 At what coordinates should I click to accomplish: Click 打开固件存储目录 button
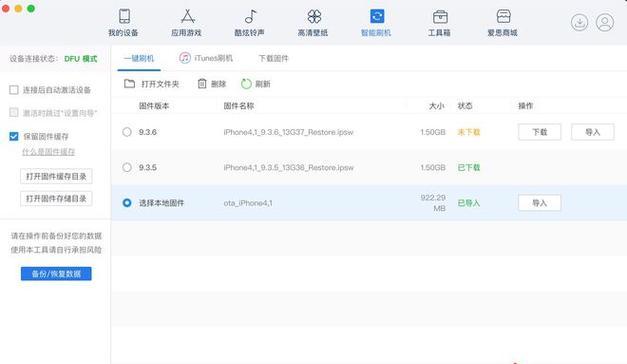coord(56,199)
